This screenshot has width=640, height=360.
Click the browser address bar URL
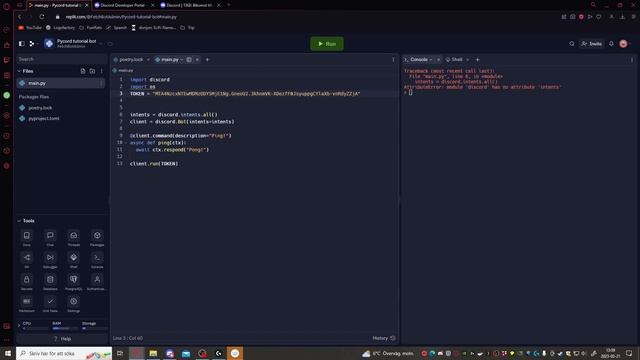121,17
